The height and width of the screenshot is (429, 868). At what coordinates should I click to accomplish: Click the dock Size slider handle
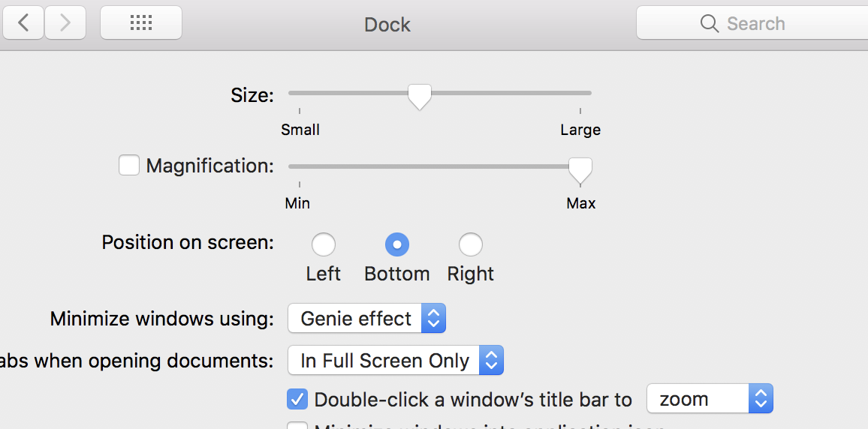(x=420, y=95)
